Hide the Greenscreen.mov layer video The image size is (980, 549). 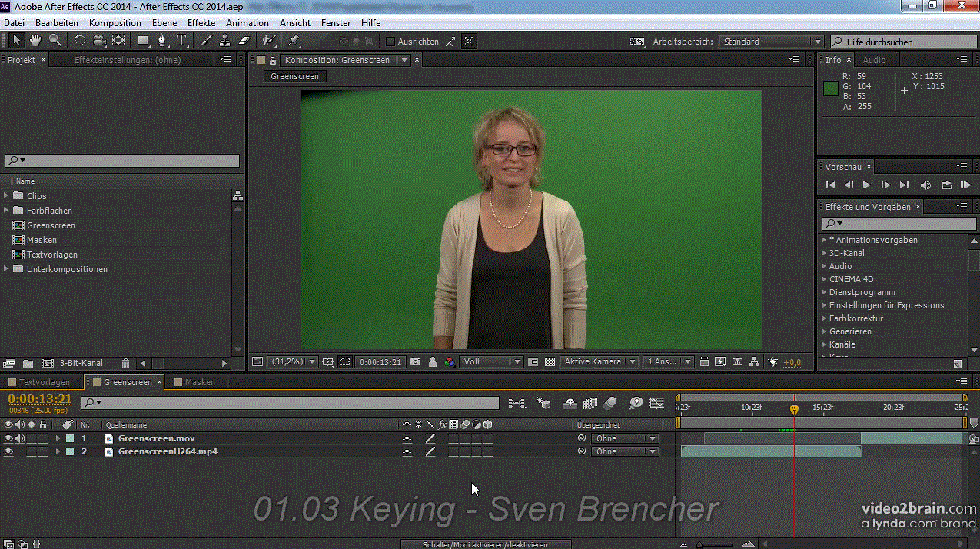pos(8,438)
